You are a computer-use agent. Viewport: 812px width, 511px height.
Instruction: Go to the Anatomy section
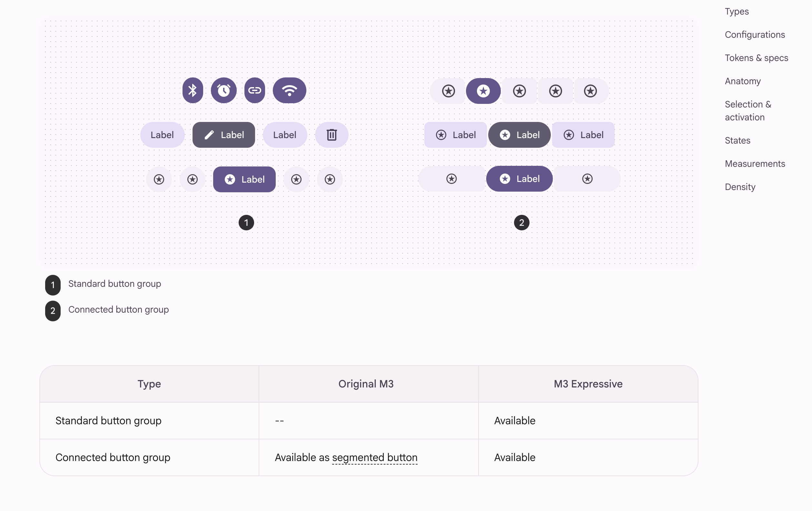coord(743,81)
